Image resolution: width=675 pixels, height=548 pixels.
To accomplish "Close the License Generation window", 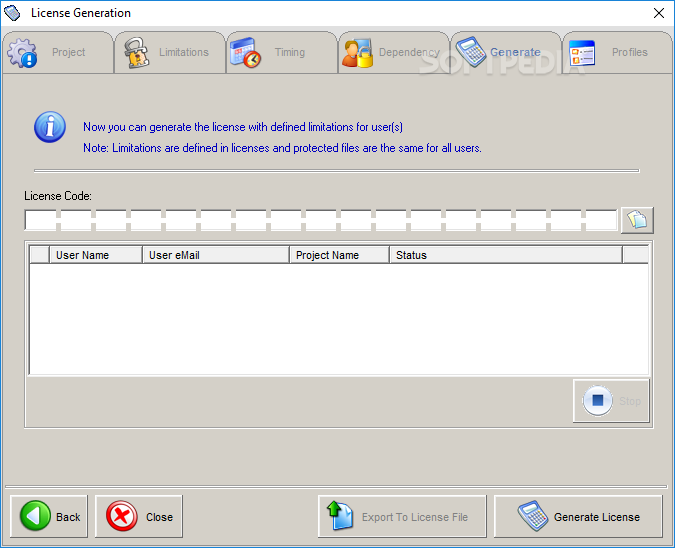I will pyautogui.click(x=659, y=13).
